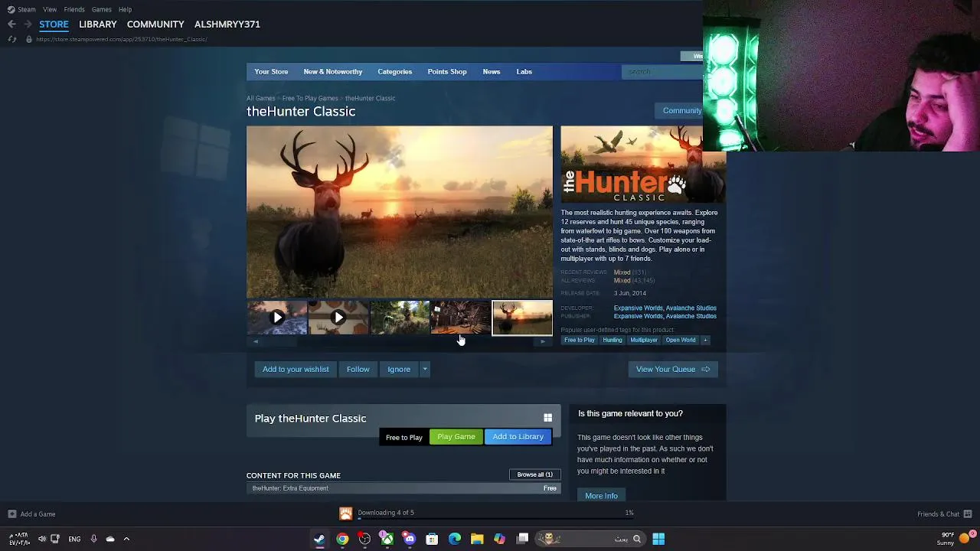Image resolution: width=980 pixels, height=551 pixels.
Task: Go back with the Steam back arrow
Action: point(11,24)
